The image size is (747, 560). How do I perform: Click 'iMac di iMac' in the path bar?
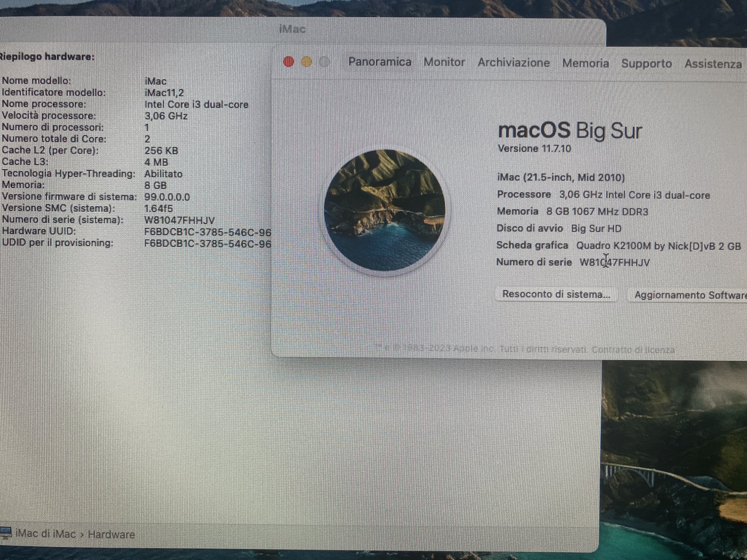click(46, 533)
